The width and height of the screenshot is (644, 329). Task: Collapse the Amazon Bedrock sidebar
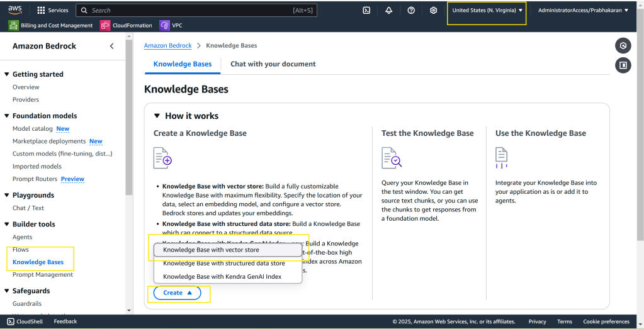coord(111,46)
